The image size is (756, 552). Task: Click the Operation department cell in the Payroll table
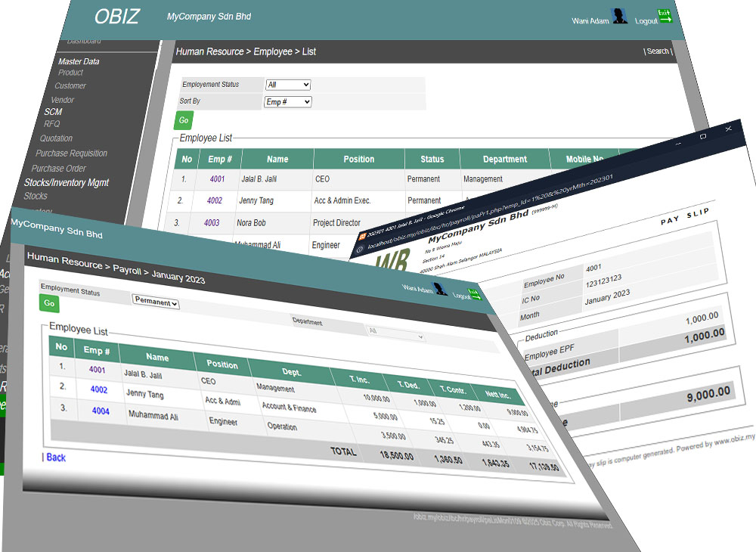pos(282,426)
